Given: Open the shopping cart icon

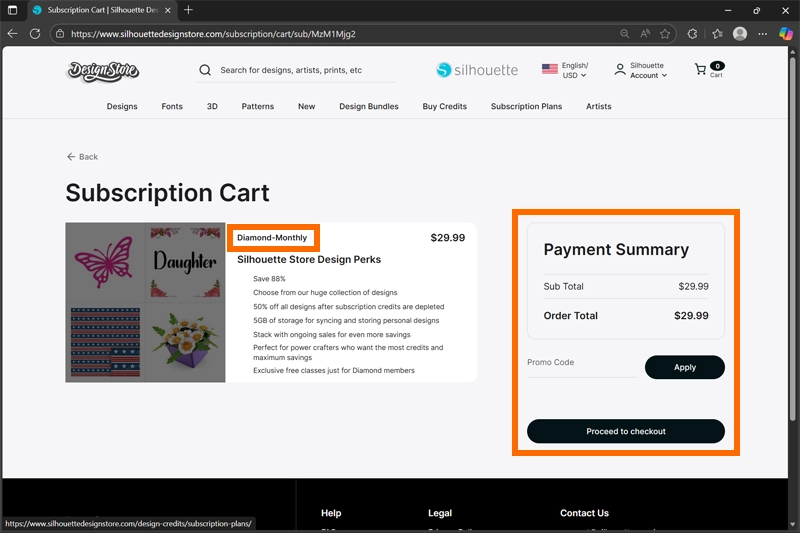Looking at the screenshot, I should [x=700, y=70].
